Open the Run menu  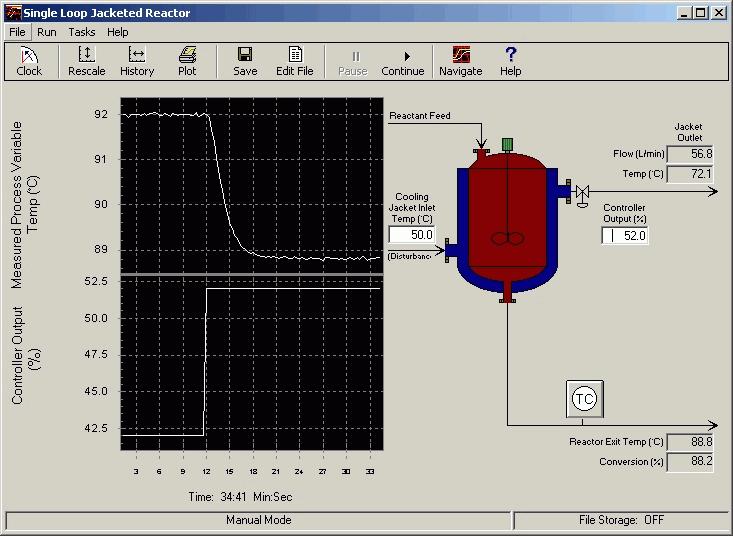coord(47,32)
